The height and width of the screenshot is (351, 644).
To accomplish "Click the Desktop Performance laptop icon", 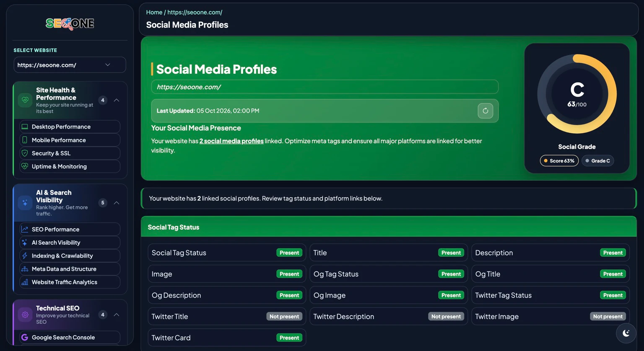I will pos(25,126).
